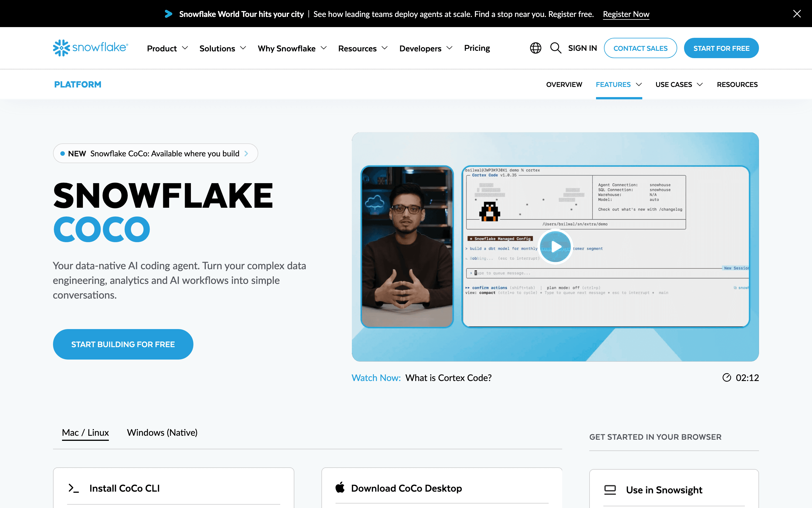The width and height of the screenshot is (812, 508).
Task: Click the "What is Cortex Code?" title
Action: click(448, 378)
